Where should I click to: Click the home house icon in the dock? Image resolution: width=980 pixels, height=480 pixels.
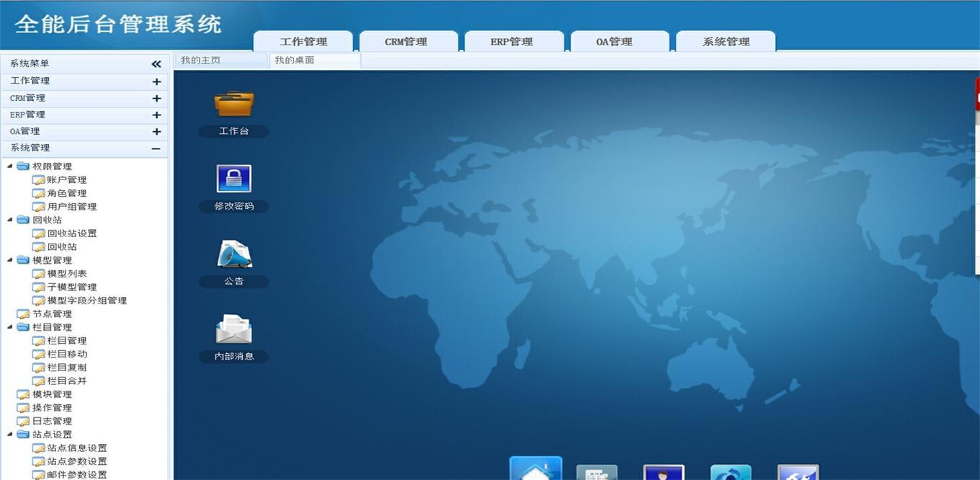[535, 469]
